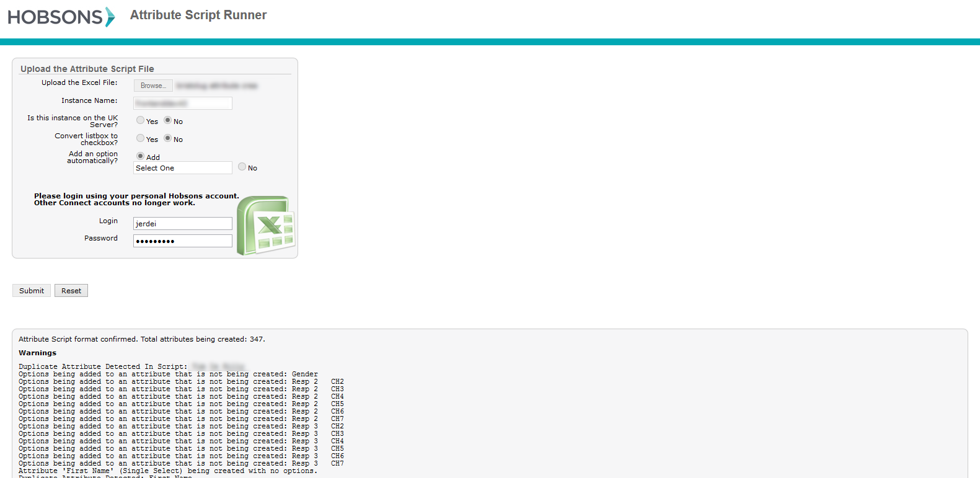Select No for UK Server instance
This screenshot has height=478, width=980.
pos(168,120)
